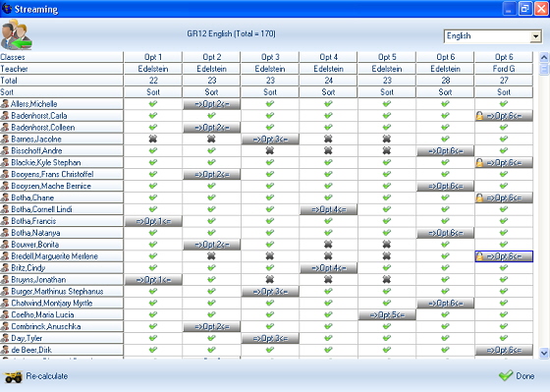Screen dimensions: 550x392
Task: Toggle the Opt 1 tick for Allers, Michelle
Action: pyautogui.click(x=153, y=104)
